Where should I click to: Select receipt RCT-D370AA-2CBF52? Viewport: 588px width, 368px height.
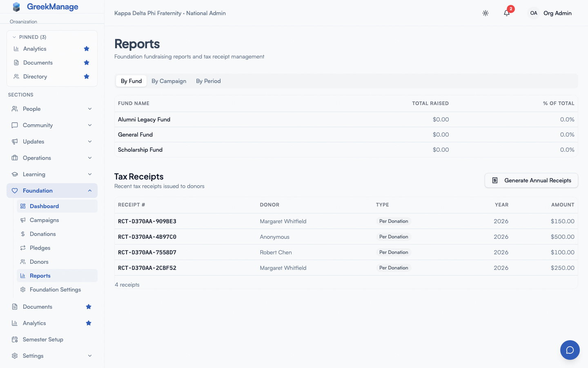tap(147, 268)
